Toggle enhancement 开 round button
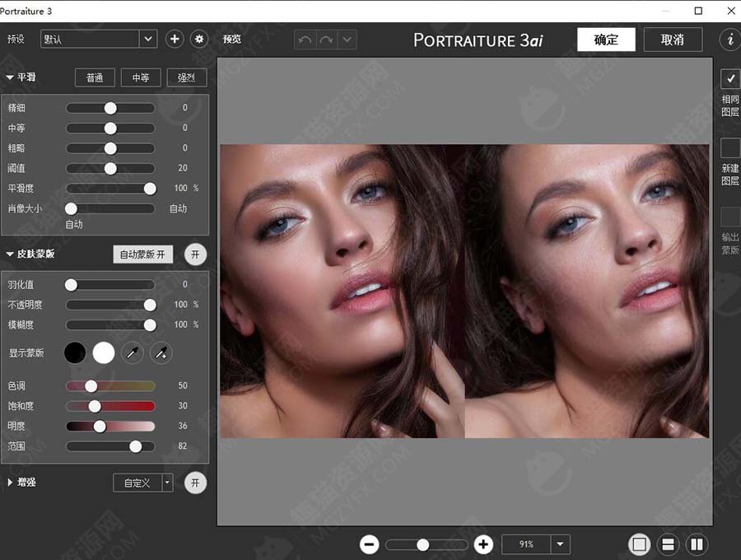 [195, 483]
